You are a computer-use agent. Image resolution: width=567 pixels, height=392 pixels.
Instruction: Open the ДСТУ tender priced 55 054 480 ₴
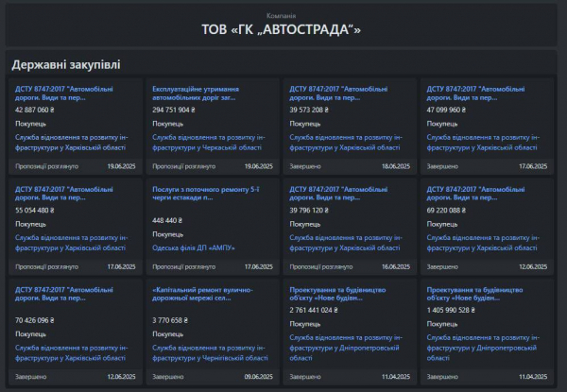(68, 194)
